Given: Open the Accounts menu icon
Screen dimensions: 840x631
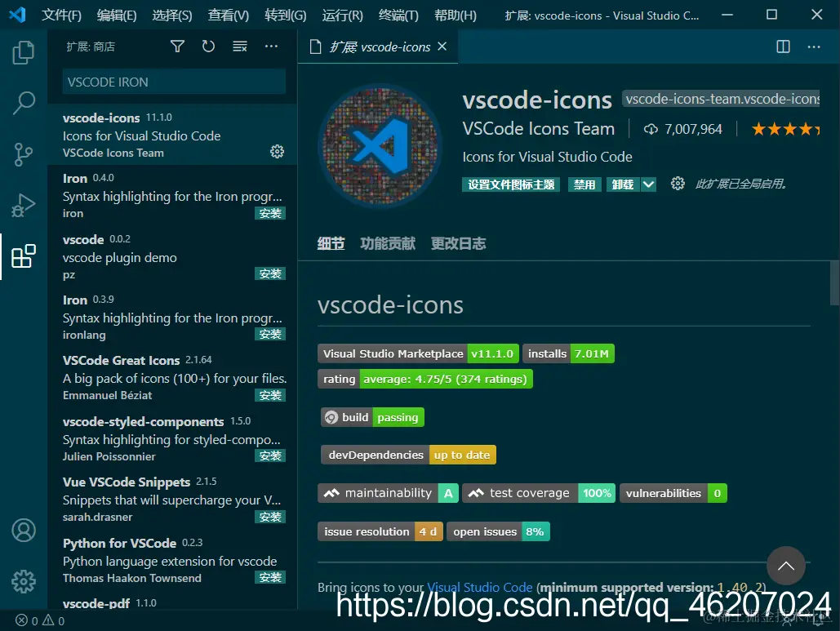Looking at the screenshot, I should pos(24,531).
